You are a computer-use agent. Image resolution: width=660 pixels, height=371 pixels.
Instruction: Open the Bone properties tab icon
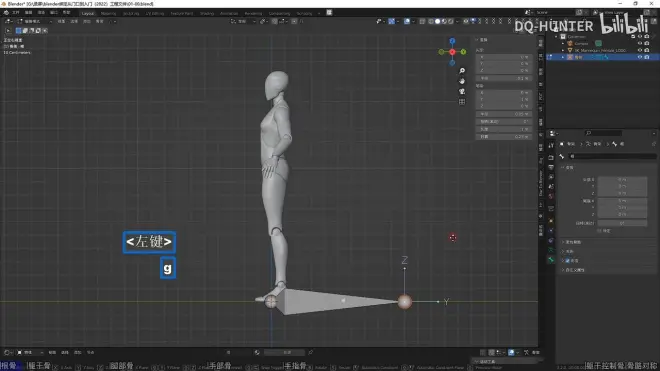[551, 260]
